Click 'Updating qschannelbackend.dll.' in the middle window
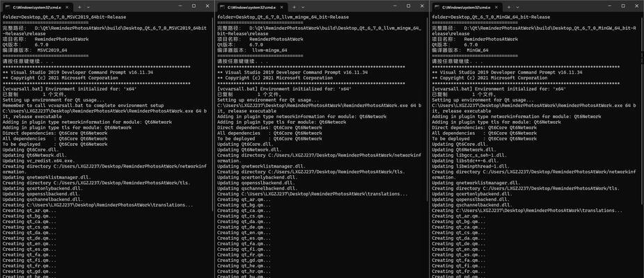 click(x=258, y=188)
